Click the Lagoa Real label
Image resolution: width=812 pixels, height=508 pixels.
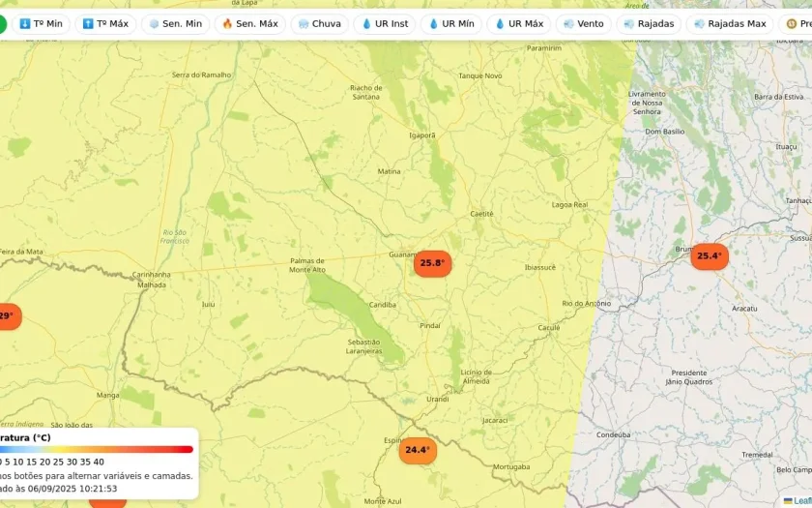pyautogui.click(x=569, y=205)
